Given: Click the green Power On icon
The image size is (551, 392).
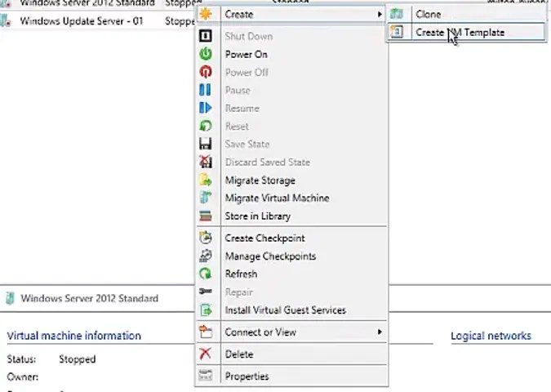Looking at the screenshot, I should [x=206, y=54].
